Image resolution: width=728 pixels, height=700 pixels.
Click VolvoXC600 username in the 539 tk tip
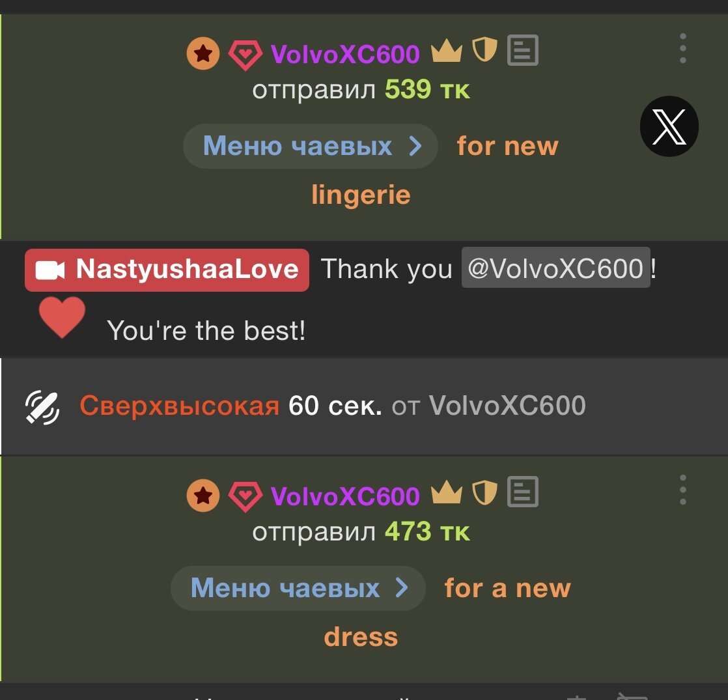[x=345, y=54]
